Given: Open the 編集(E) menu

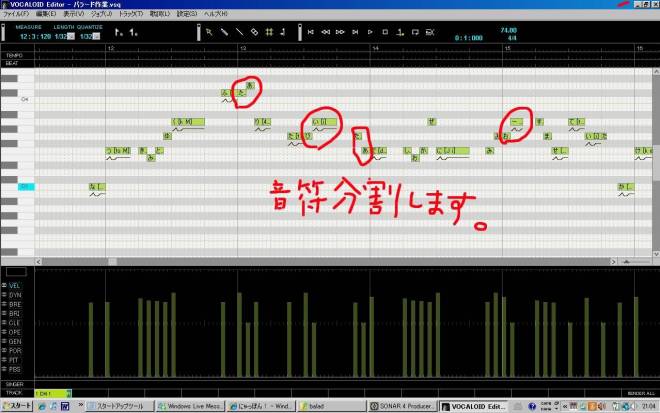Looking at the screenshot, I should point(46,14).
